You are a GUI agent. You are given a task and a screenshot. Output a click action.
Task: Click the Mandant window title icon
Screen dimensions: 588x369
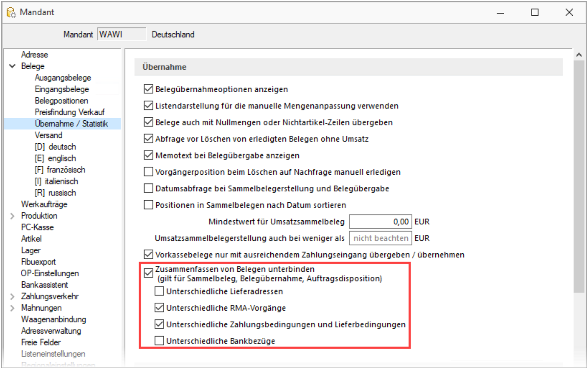pyautogui.click(x=11, y=12)
